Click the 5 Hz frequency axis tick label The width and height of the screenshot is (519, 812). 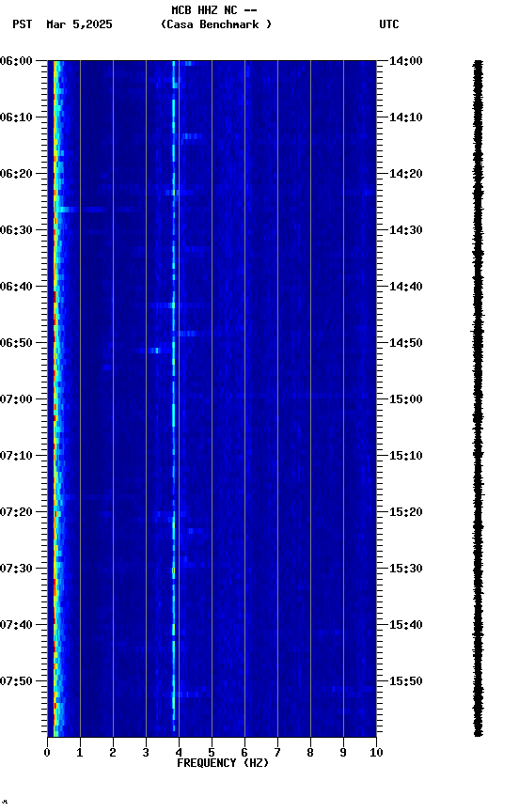pyautogui.click(x=212, y=753)
